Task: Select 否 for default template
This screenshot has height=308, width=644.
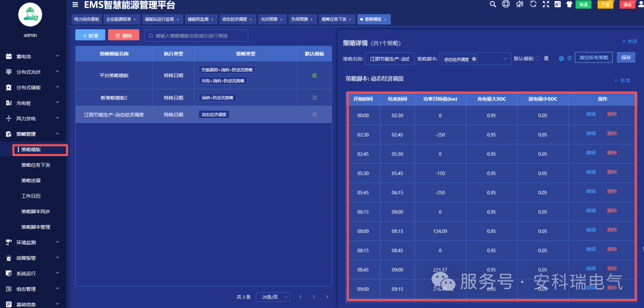Action: [561, 58]
